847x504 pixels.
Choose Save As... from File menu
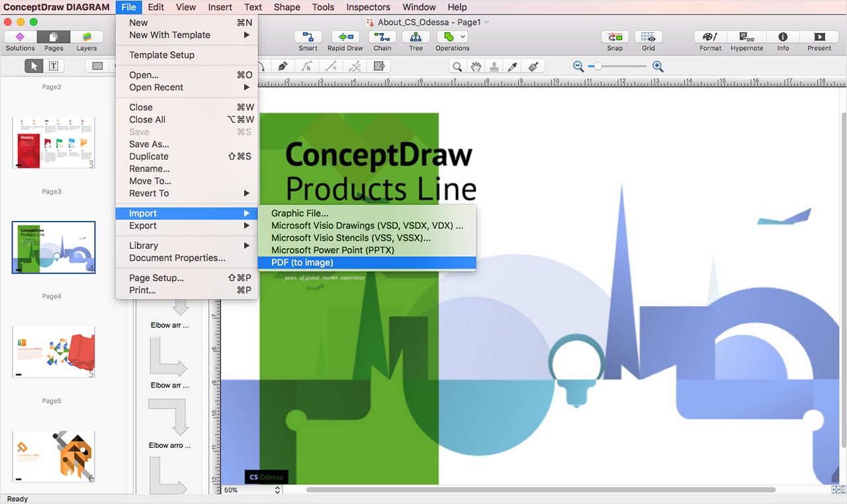click(x=187, y=144)
